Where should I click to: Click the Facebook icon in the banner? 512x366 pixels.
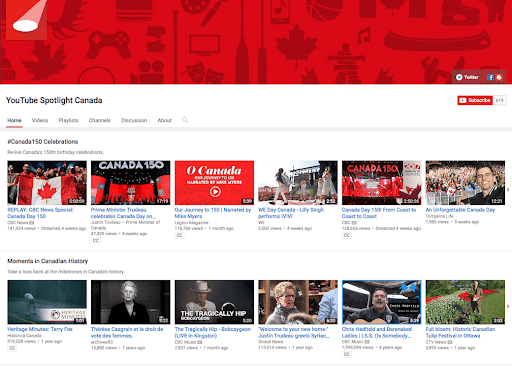(490, 77)
